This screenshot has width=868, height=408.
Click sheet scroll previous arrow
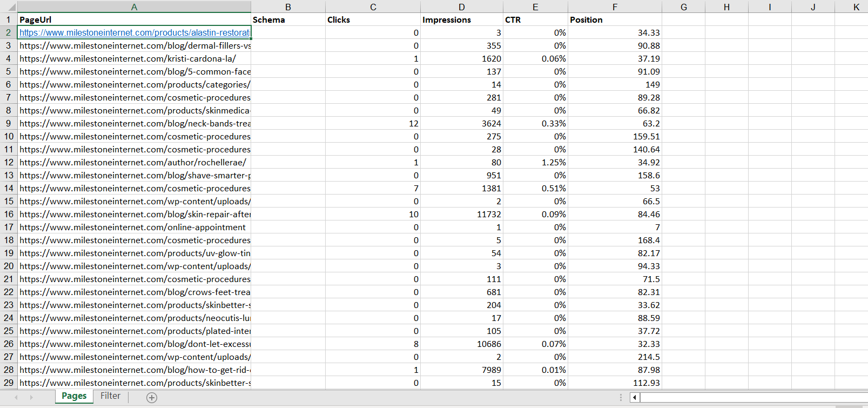click(16, 397)
